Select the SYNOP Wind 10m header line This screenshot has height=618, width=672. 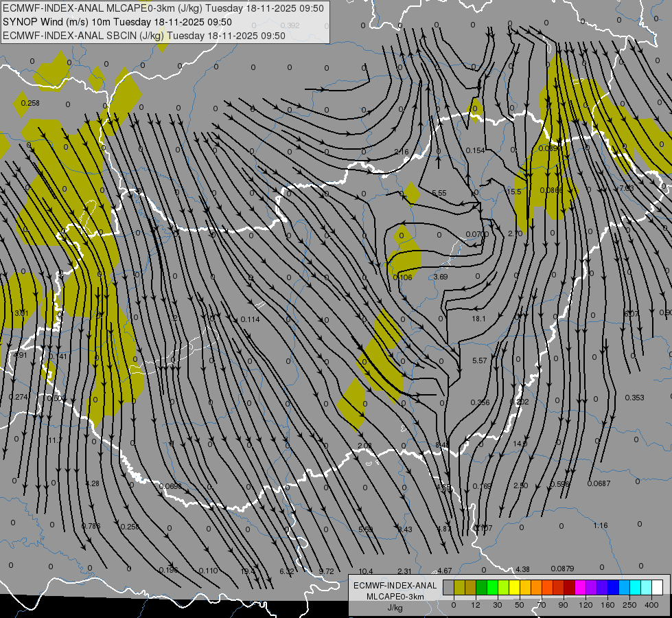coord(117,22)
